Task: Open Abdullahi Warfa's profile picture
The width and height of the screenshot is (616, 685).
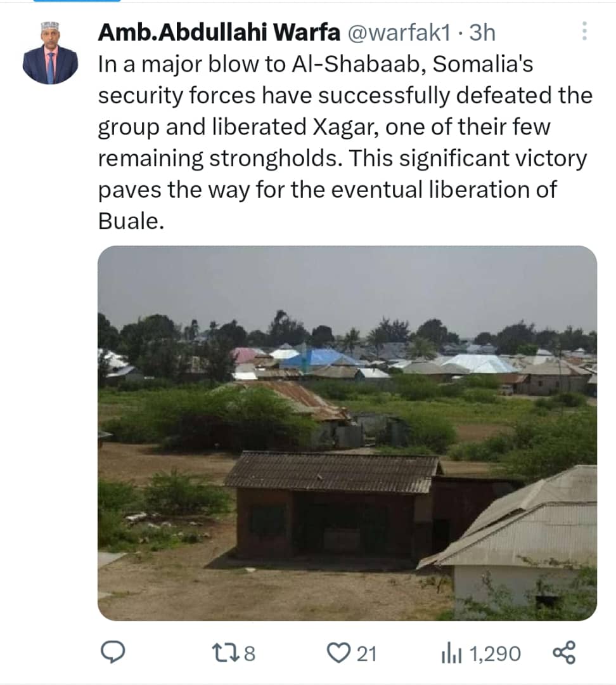Action: [x=50, y=53]
